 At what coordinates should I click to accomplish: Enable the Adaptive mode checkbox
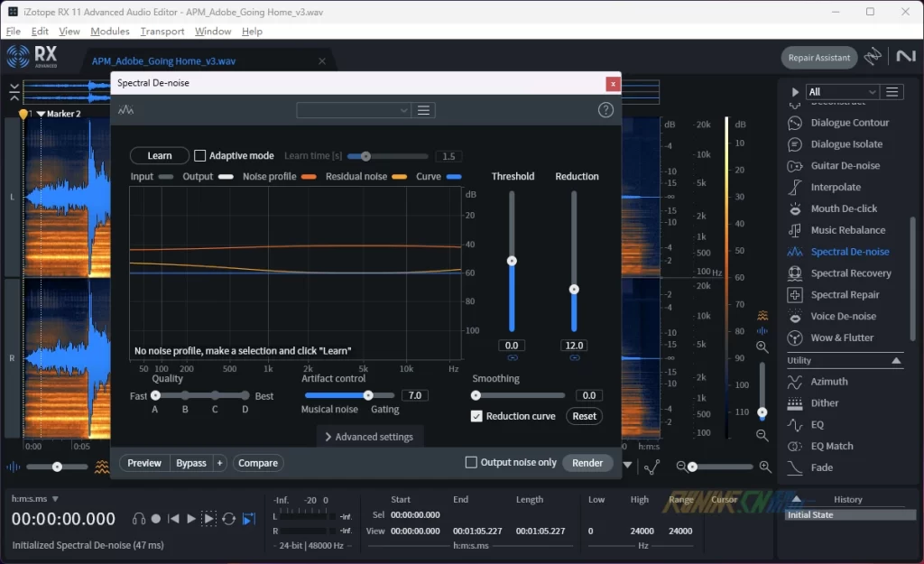click(200, 156)
